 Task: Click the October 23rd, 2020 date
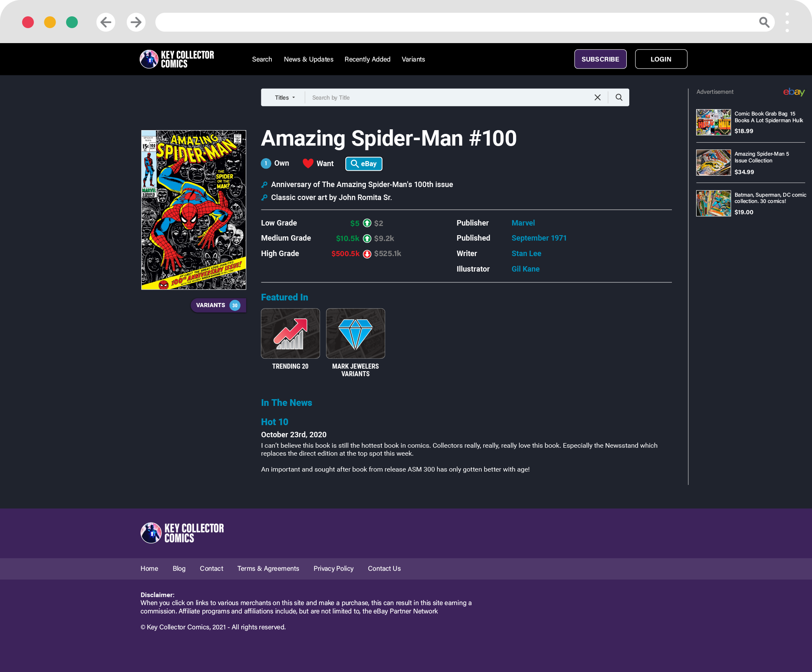coord(294,435)
